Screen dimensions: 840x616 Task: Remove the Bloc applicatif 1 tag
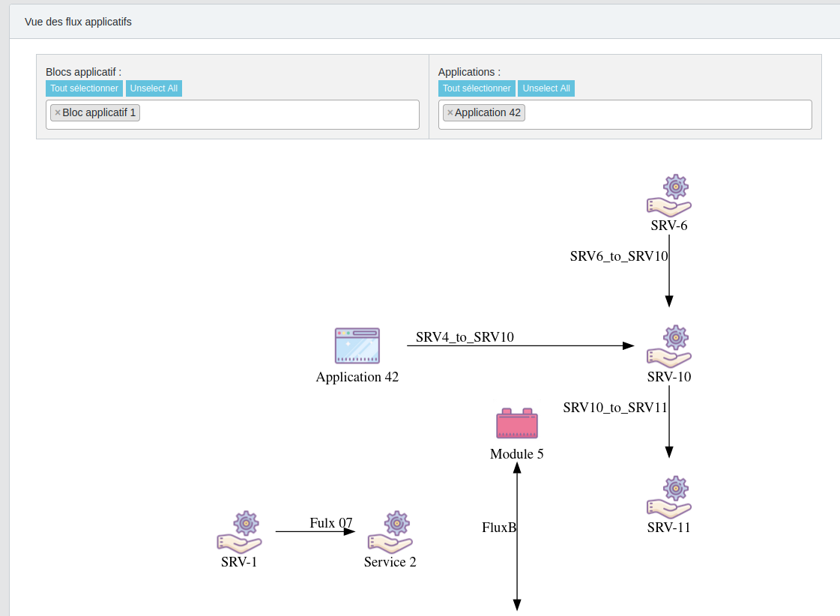pyautogui.click(x=58, y=112)
